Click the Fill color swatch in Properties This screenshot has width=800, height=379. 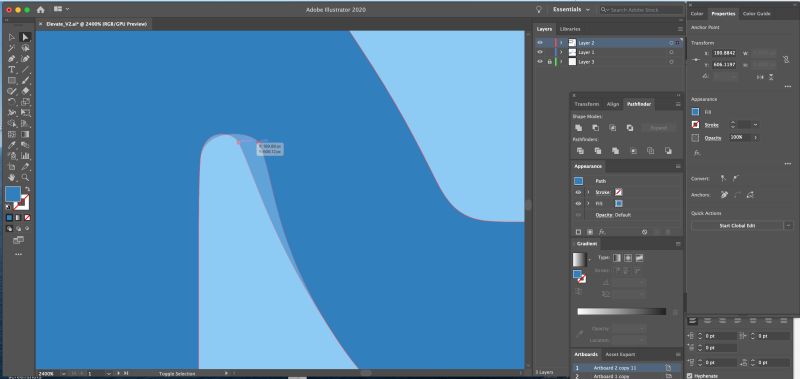(695, 112)
